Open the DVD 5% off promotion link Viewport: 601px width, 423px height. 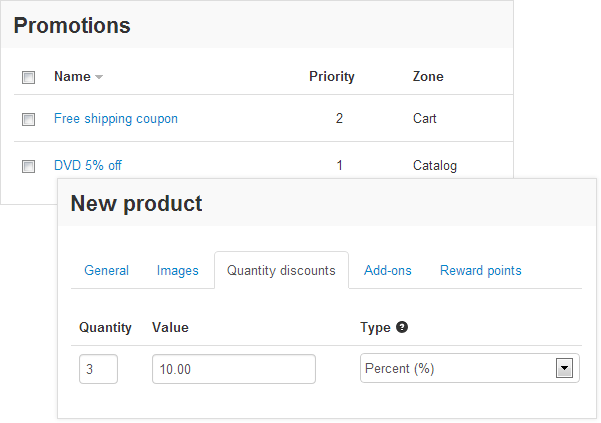[x=88, y=166]
